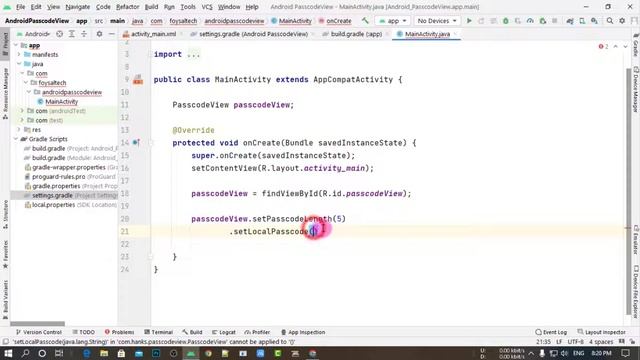The image size is (640, 360).
Task: Open the Profiler tool window
Action: [258, 332]
